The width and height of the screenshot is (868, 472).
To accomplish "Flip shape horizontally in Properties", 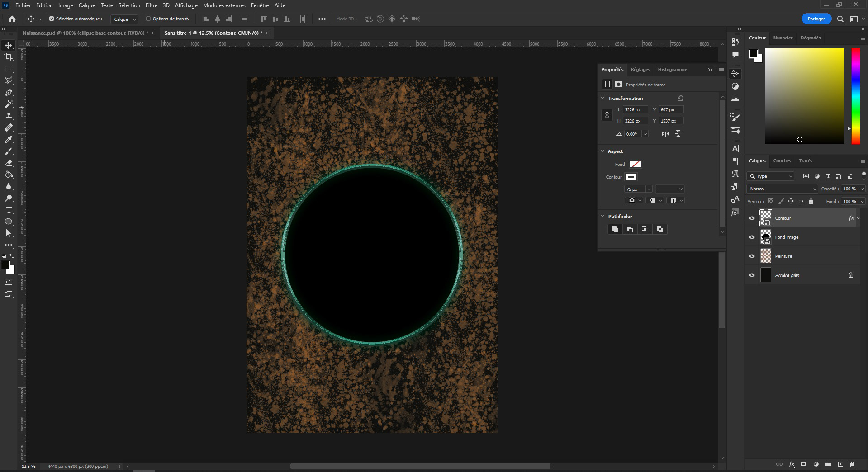I will coord(665,134).
